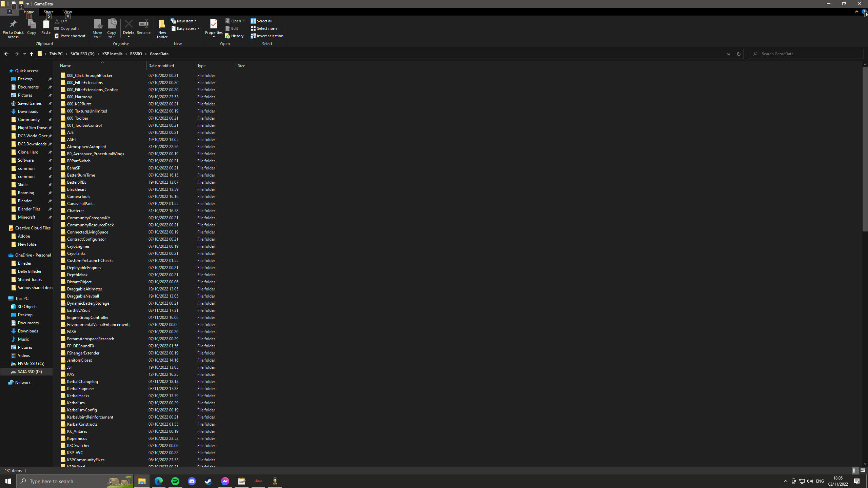868x488 pixels.
Task: Click the History icon in Open group
Action: 234,36
